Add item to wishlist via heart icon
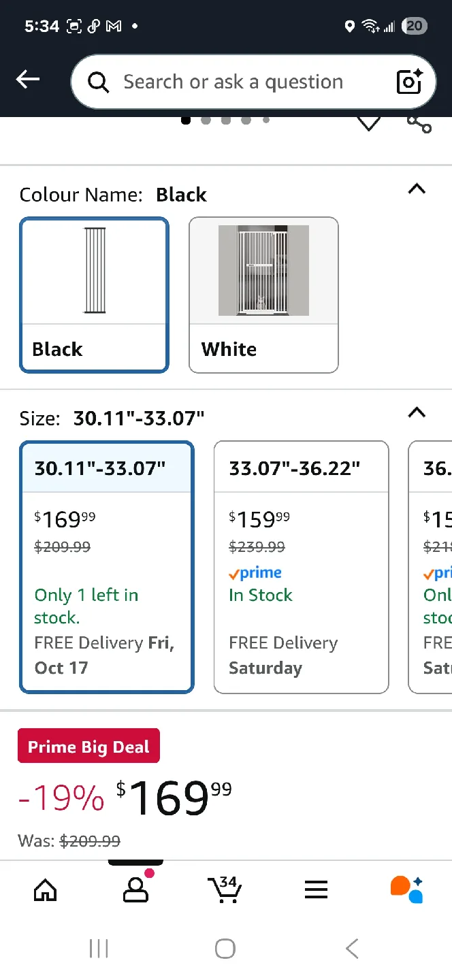This screenshot has height=980, width=452. pos(368,122)
